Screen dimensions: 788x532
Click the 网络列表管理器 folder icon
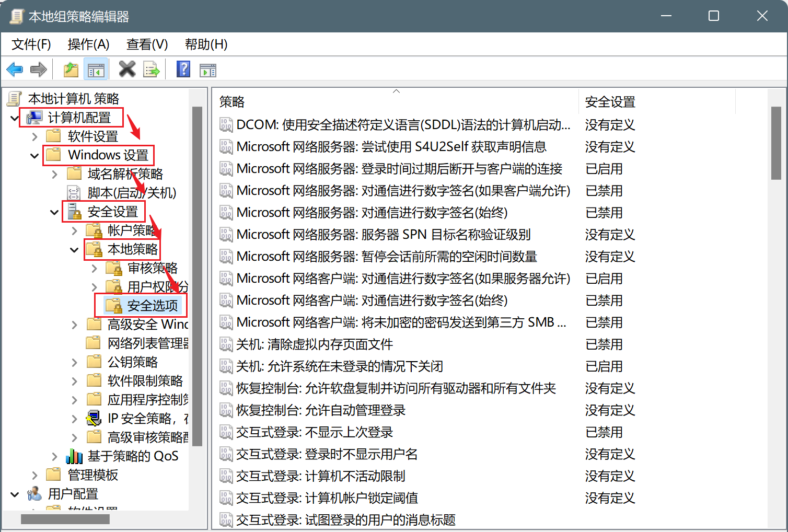click(94, 343)
